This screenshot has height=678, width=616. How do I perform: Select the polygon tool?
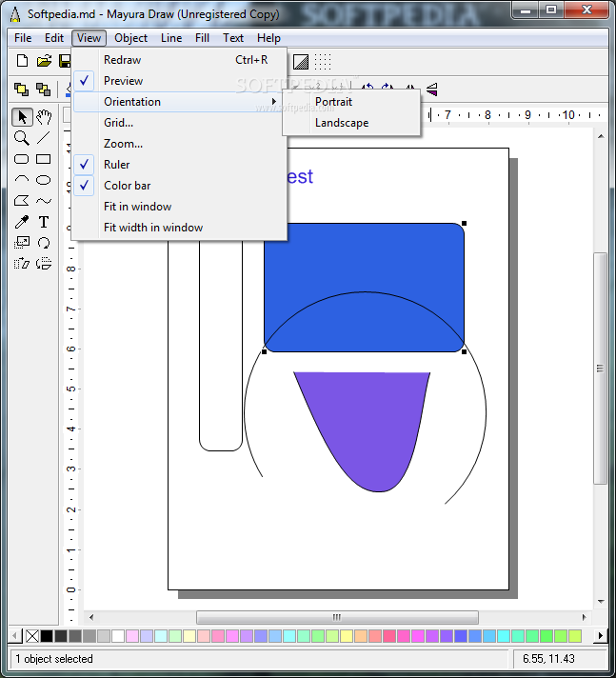(22, 201)
